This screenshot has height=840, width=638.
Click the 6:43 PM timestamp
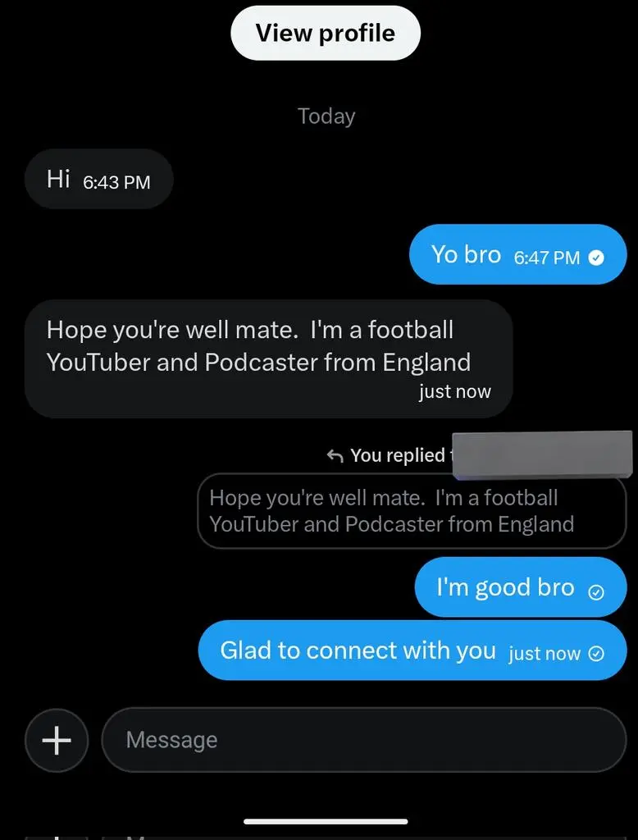point(116,182)
